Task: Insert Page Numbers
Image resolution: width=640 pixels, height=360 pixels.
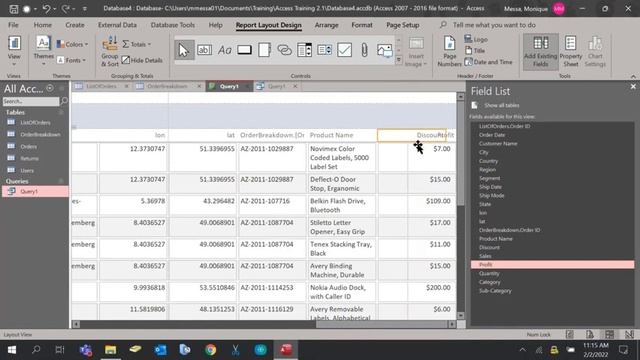Action: pos(449,52)
